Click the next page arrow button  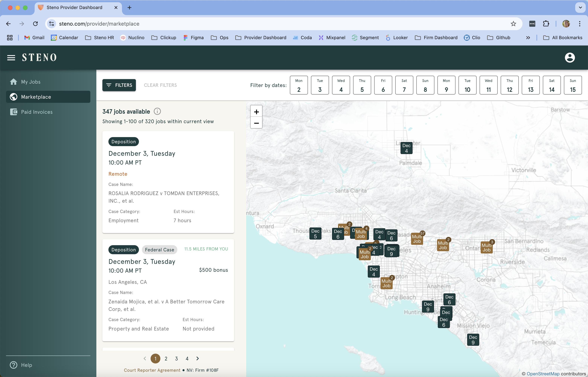click(198, 358)
